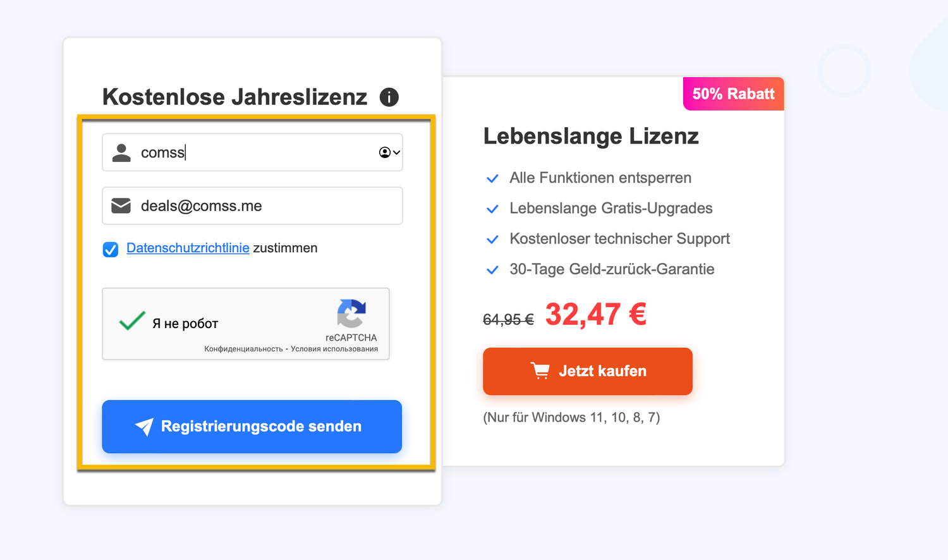Click the reCAPTCHA logo
Viewport: 948px width, 560px height.
351,313
